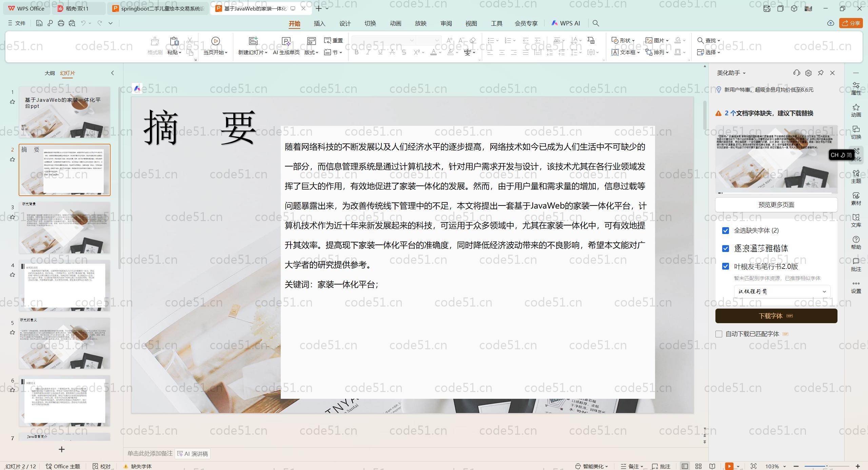Click the 新建幻灯片 new slide icon
The height and width of the screenshot is (470, 868).
(x=253, y=41)
